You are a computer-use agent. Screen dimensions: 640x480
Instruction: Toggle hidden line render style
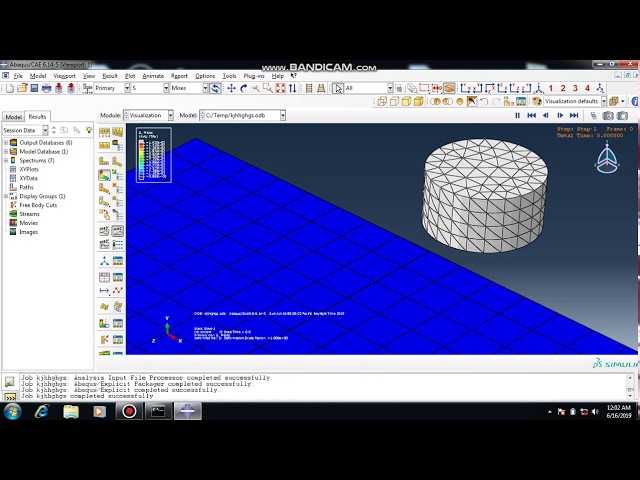click(x=394, y=102)
